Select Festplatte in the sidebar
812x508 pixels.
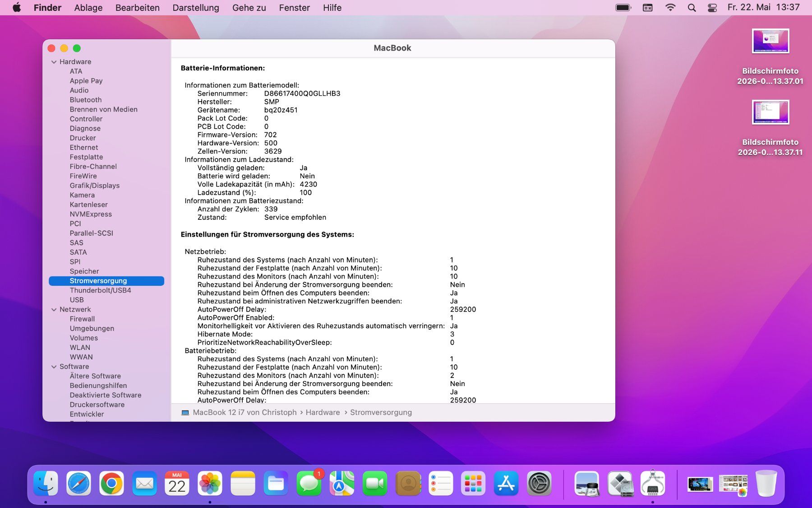(86, 157)
